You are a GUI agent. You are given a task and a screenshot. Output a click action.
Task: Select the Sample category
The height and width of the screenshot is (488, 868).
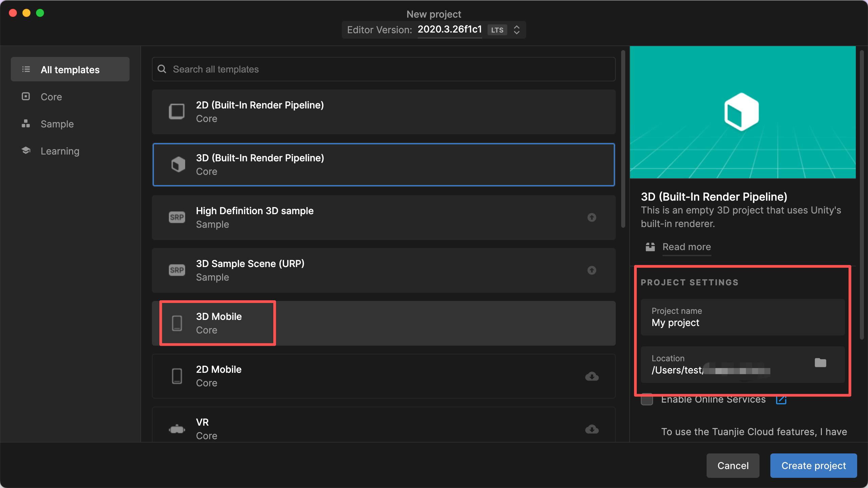70,124
